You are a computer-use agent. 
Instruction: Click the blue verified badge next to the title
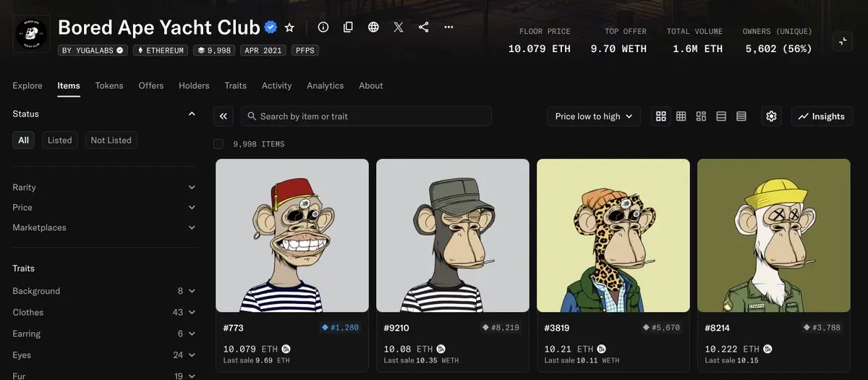point(271,28)
